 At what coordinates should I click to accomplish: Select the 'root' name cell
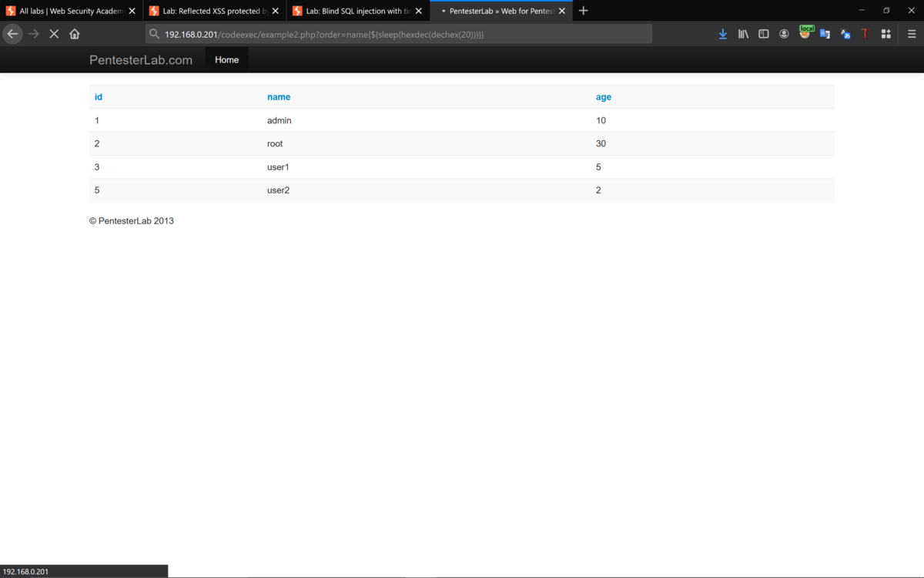(x=275, y=143)
